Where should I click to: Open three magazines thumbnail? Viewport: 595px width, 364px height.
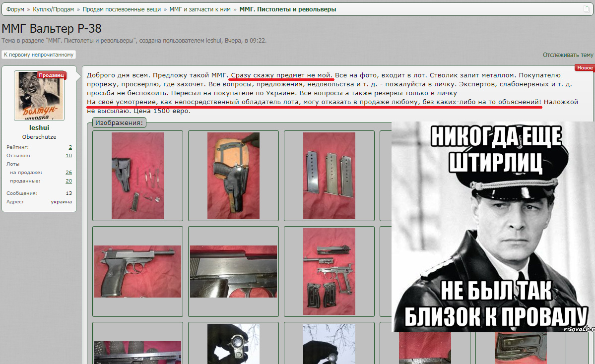click(329, 176)
